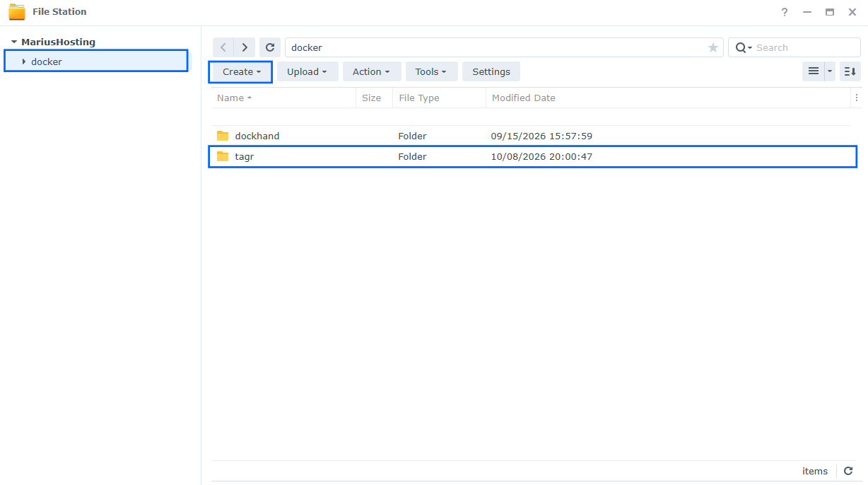Sort by File Type column header
The height and width of the screenshot is (485, 868).
tap(439, 98)
